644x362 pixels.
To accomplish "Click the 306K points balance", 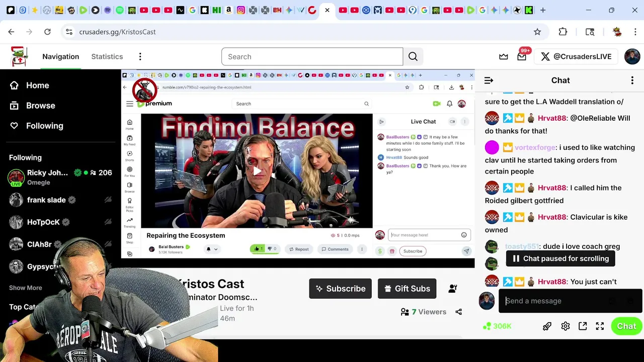I will point(497,326).
